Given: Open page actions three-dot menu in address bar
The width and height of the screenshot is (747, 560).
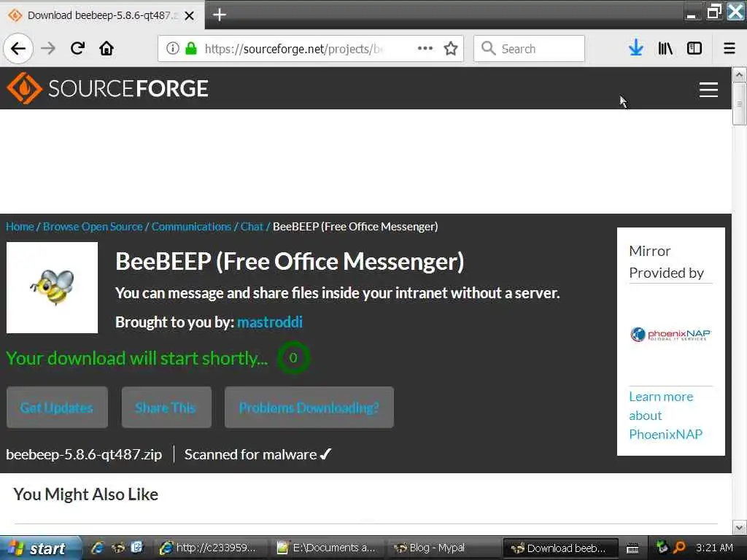Looking at the screenshot, I should (x=425, y=49).
